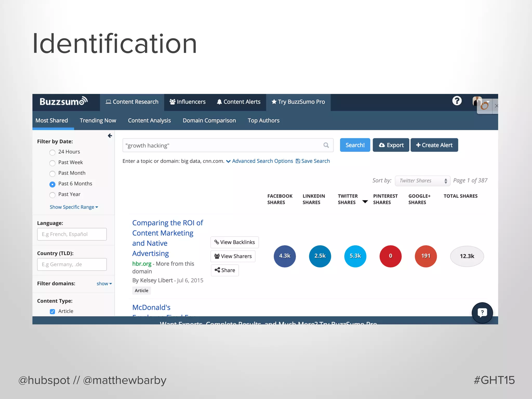Uncheck the Article content type

52,311
